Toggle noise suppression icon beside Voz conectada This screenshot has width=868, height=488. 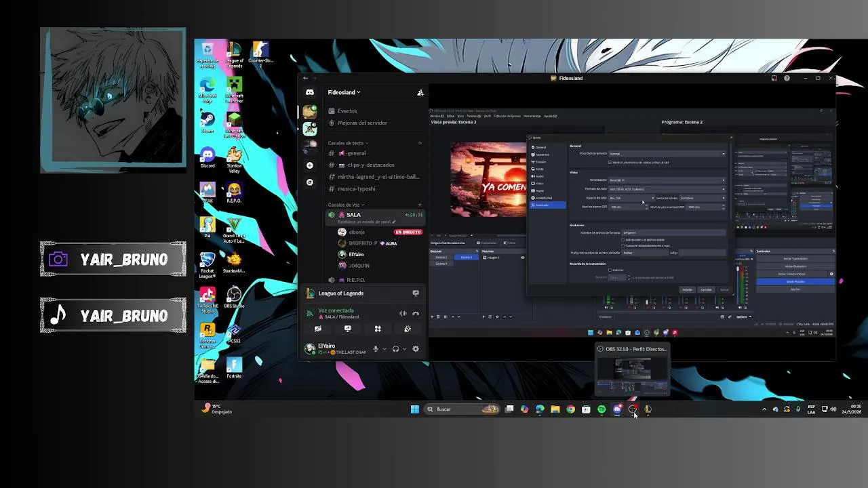pos(403,313)
